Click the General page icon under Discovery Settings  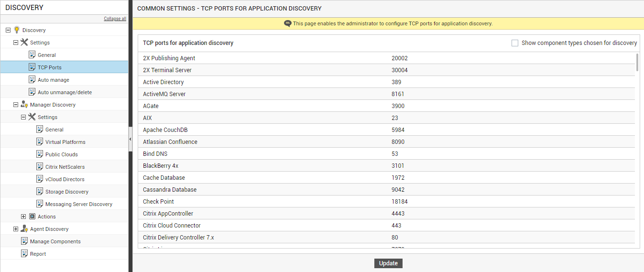tap(32, 54)
